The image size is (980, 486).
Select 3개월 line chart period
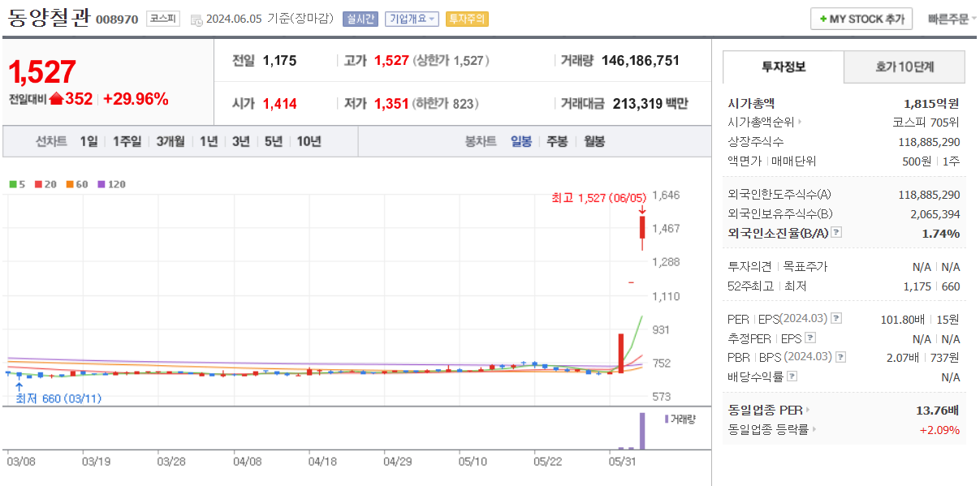pyautogui.click(x=171, y=141)
